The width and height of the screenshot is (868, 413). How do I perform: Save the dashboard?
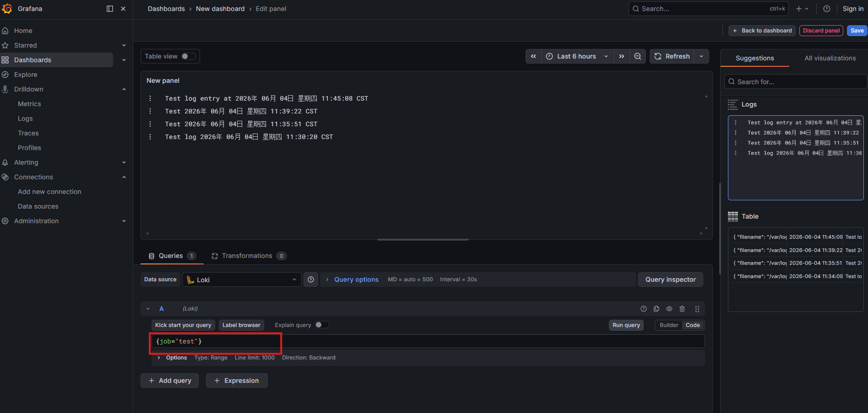857,31
